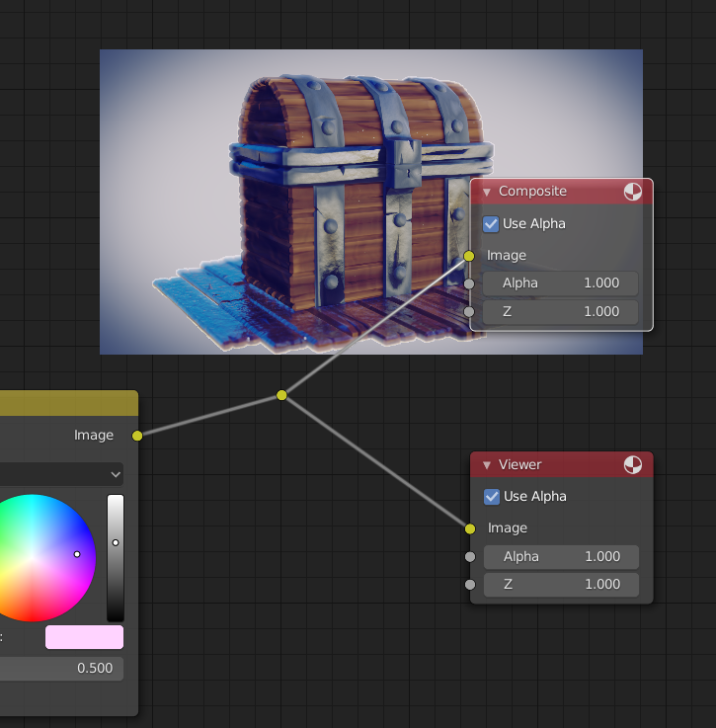Select the Composite node Alpha value field

tap(560, 283)
